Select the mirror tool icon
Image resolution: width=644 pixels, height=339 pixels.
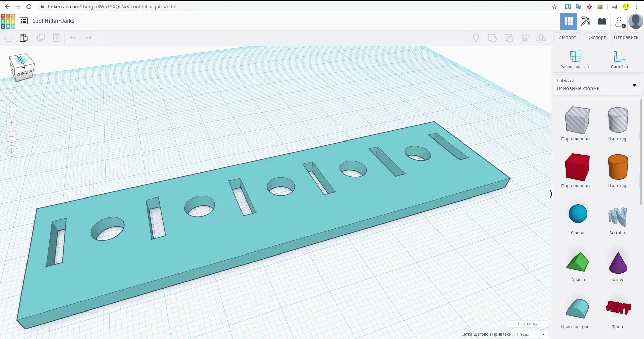click(x=541, y=38)
